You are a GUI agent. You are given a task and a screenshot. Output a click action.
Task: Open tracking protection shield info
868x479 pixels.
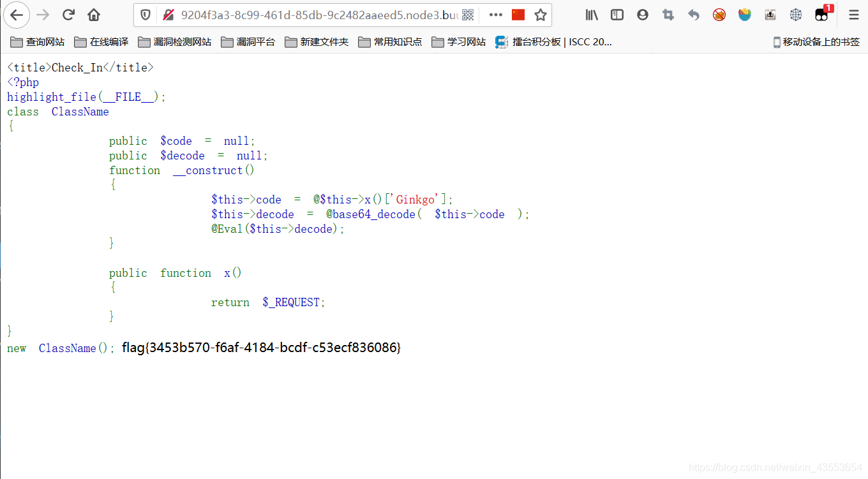point(146,15)
